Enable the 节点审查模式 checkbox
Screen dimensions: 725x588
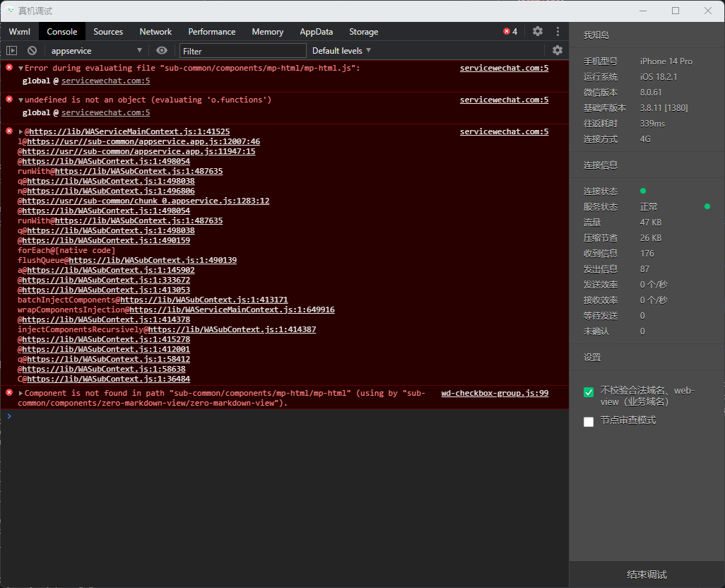[x=589, y=422]
